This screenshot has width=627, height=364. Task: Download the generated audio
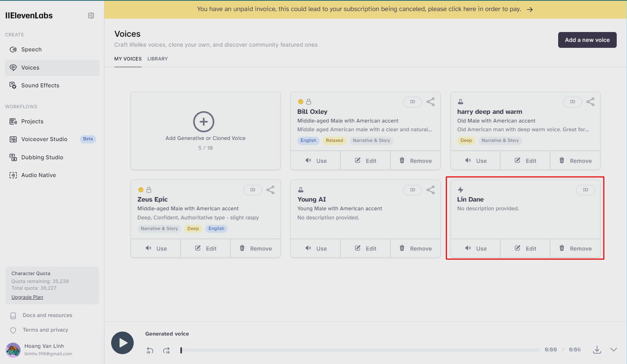click(597, 350)
